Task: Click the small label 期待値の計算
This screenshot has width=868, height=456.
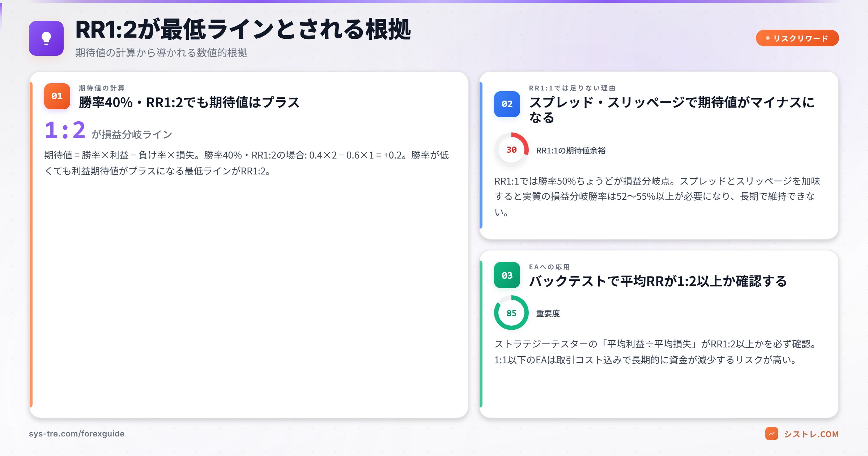Action: click(x=102, y=88)
